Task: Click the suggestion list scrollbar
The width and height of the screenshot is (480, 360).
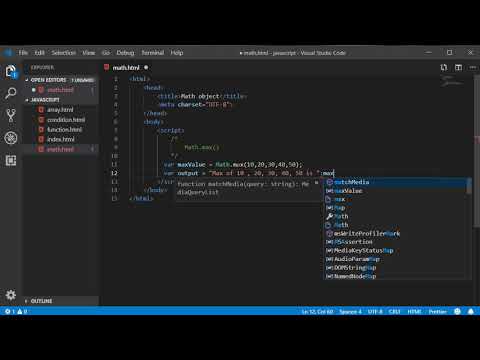Action: (469, 186)
